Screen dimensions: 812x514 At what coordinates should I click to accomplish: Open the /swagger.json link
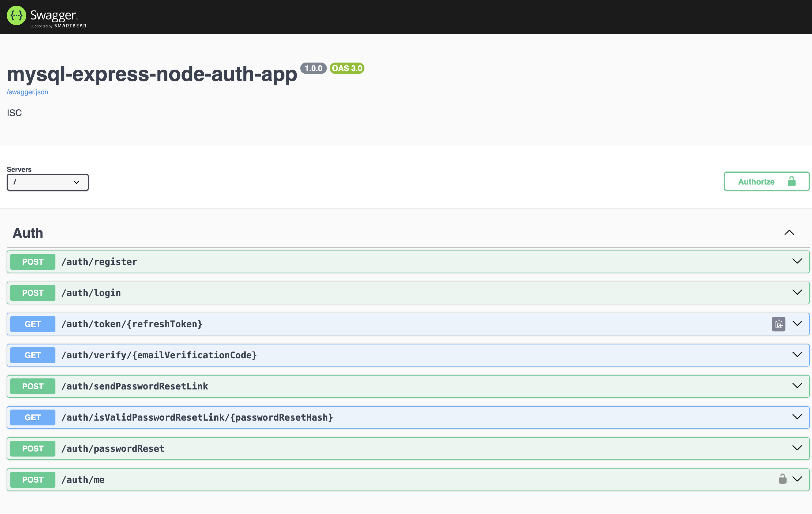(27, 92)
